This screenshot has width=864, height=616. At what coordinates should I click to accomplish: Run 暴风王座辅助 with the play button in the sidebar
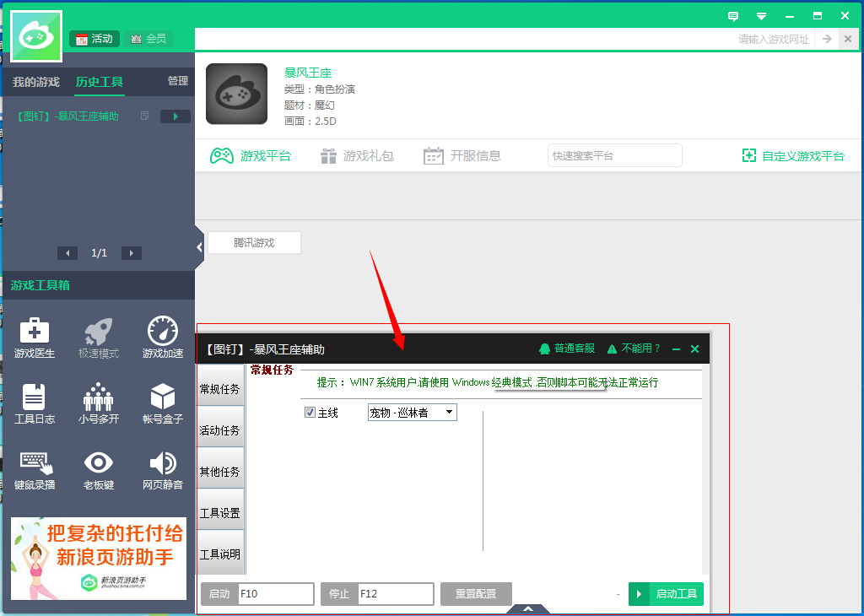(175, 116)
